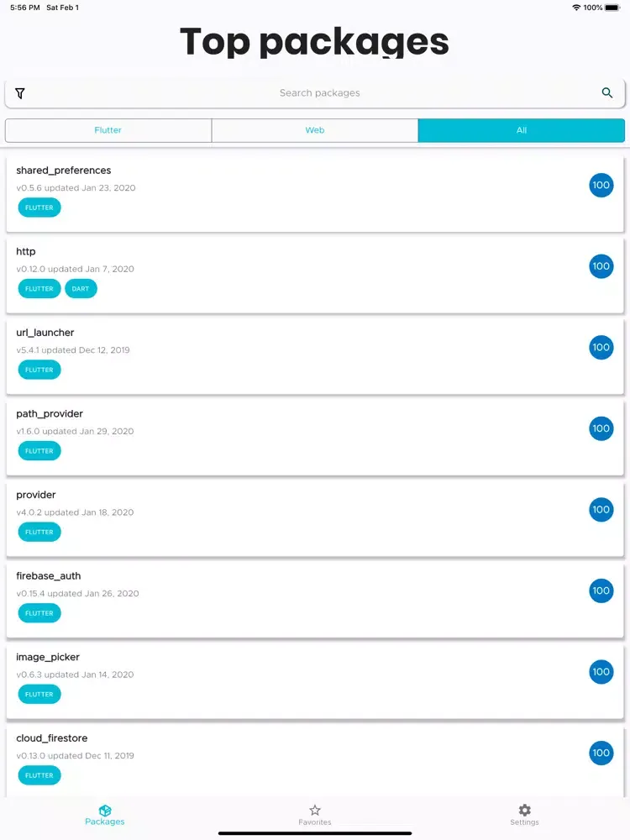Tap shared_preferences score badge 100
The image size is (630, 840).
[601, 185]
